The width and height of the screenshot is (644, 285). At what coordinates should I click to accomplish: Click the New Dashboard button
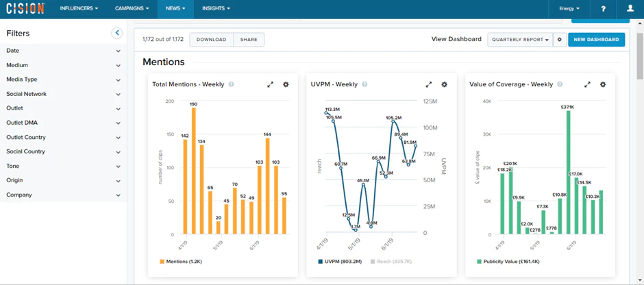[x=596, y=40]
